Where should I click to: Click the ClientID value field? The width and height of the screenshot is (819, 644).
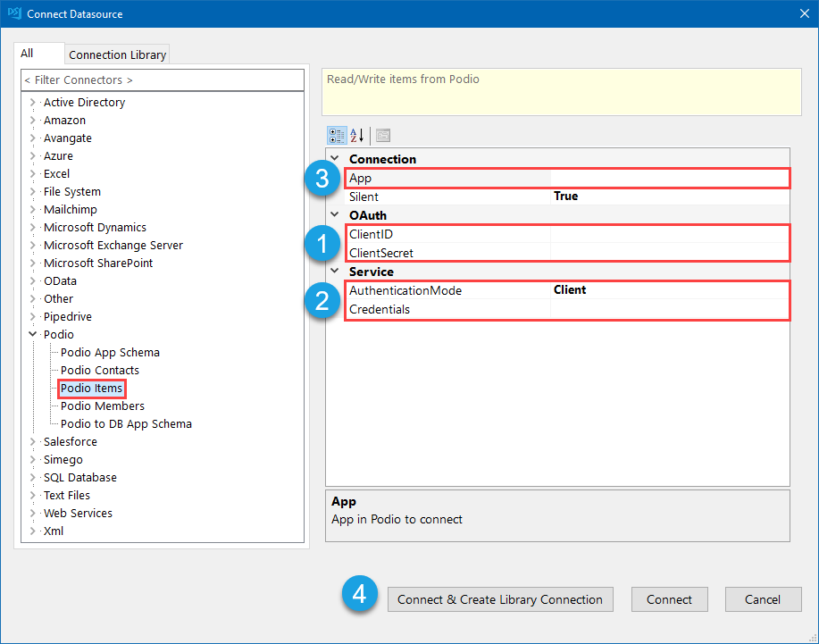pyautogui.click(x=670, y=234)
